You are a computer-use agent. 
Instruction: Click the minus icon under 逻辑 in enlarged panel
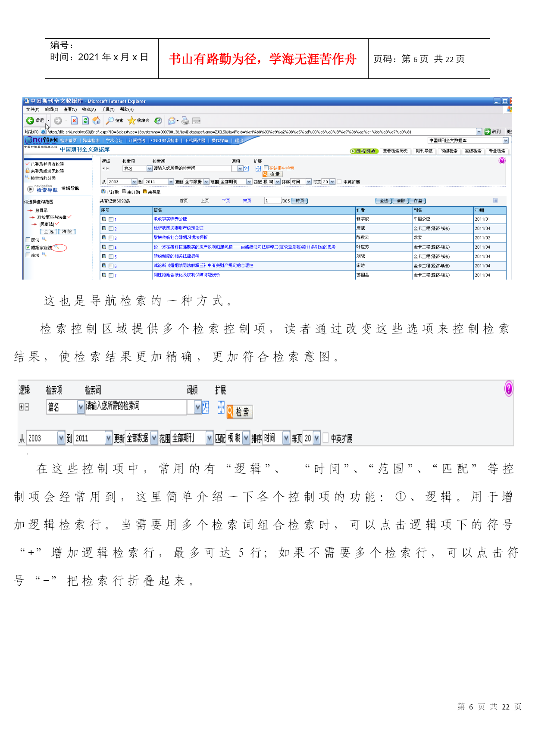(26, 407)
